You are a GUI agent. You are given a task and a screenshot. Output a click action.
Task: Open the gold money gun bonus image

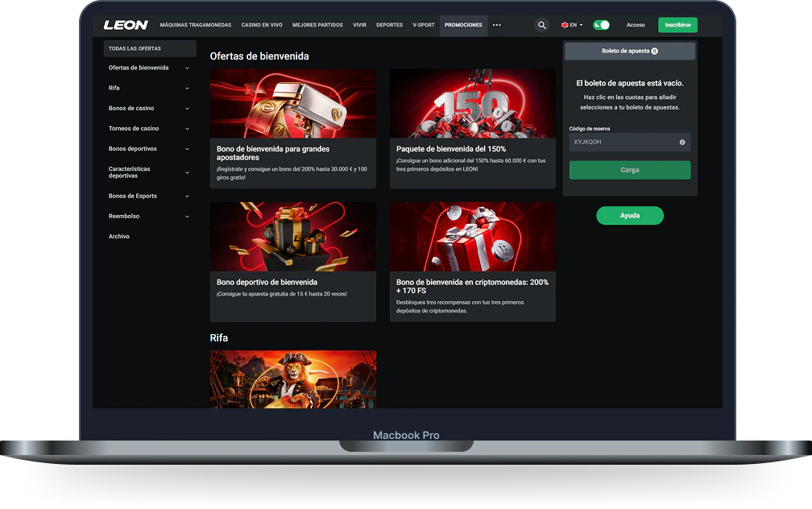pos(293,104)
